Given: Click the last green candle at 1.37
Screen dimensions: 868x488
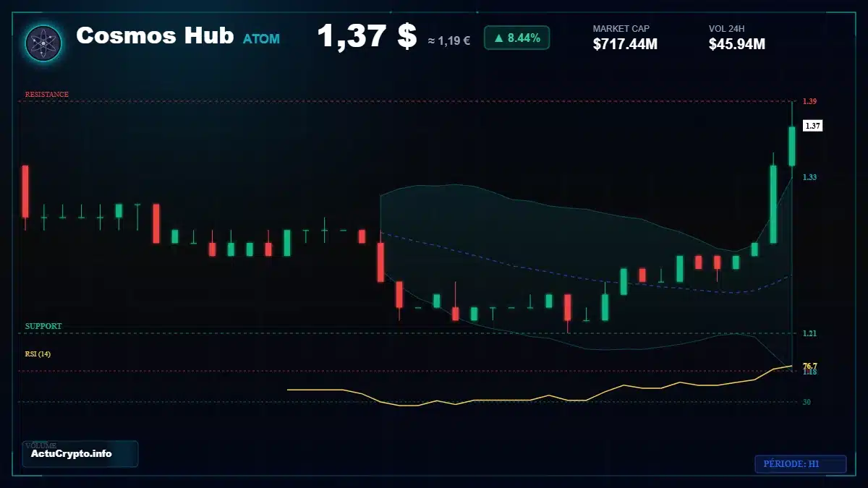Looking at the screenshot, I should (x=792, y=146).
